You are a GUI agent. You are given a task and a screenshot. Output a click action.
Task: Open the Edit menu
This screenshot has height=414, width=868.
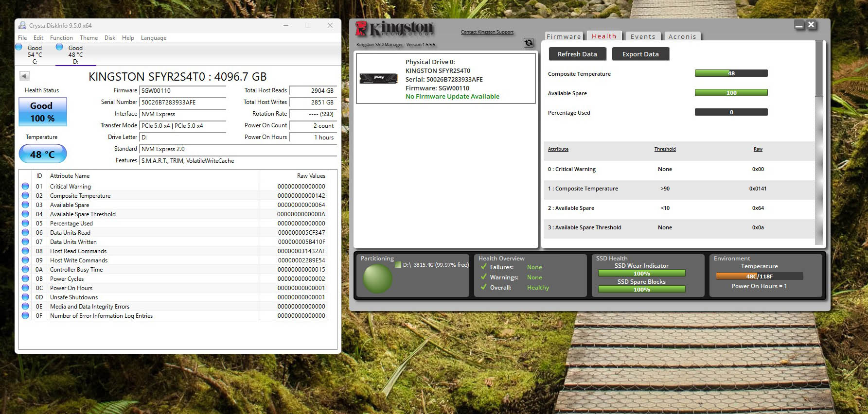coord(38,37)
